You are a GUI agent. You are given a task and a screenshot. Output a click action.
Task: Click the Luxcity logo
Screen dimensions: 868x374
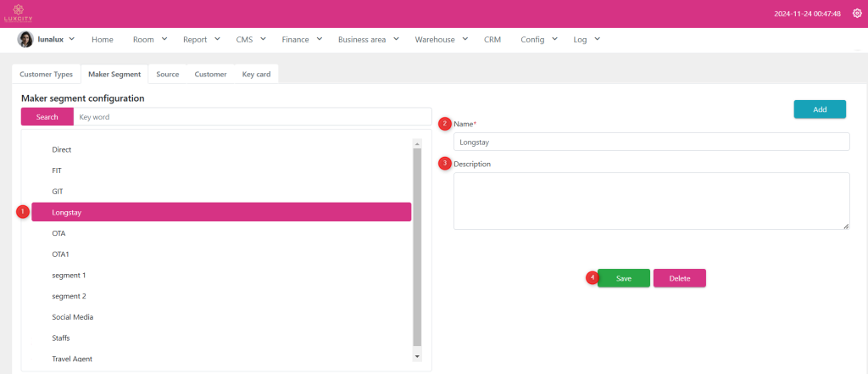(17, 14)
